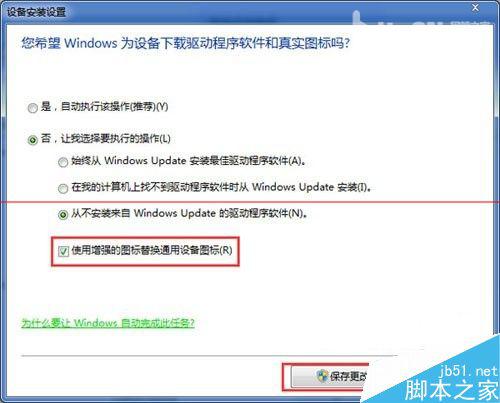500x403 pixels.
Task: Toggle the 使用增强的图标替换通用设备图标 checkbox
Action: (63, 251)
